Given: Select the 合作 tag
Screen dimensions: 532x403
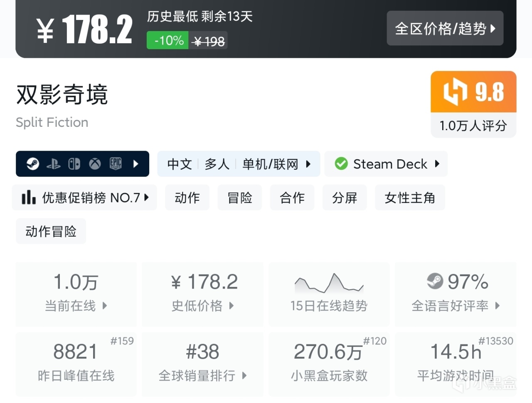Looking at the screenshot, I should [292, 198].
